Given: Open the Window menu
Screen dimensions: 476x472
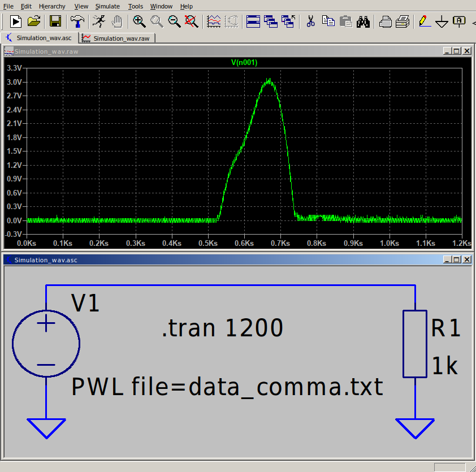Looking at the screenshot, I should coord(161,6).
